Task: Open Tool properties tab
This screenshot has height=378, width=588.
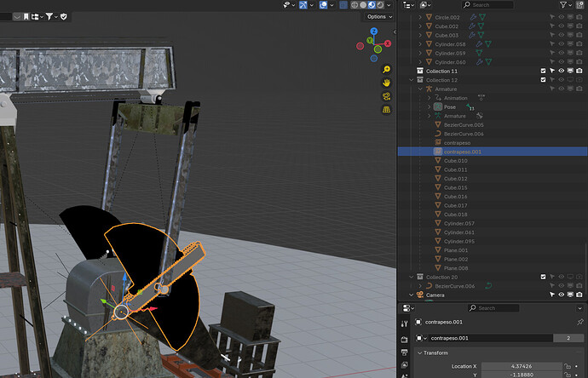Action: (404, 324)
